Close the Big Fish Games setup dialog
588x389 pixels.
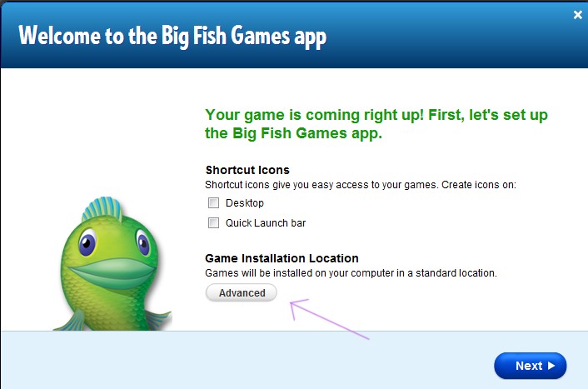tap(577, 15)
